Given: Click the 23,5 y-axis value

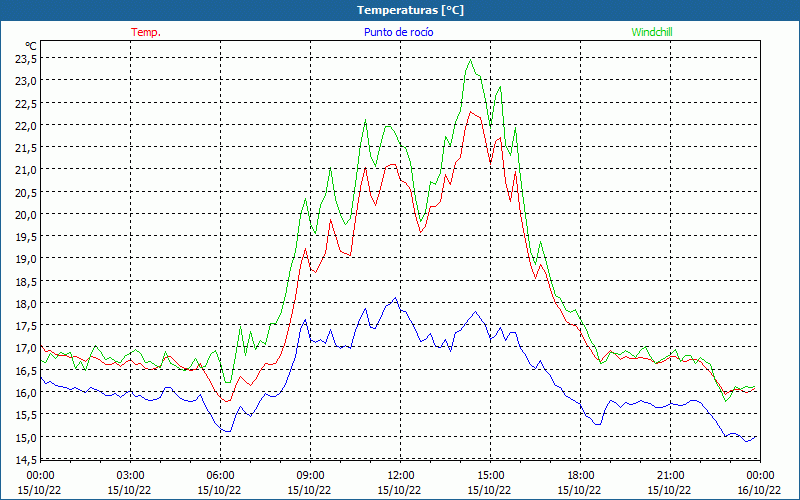Looking at the screenshot, I should click(x=26, y=58).
